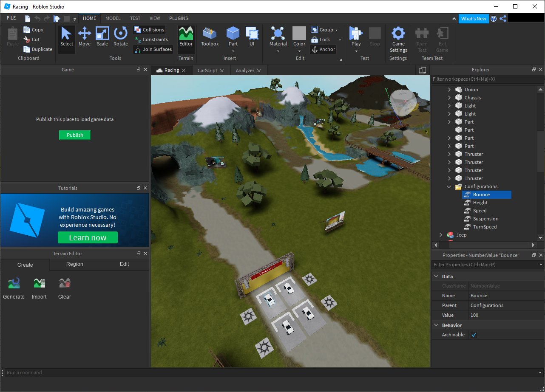Viewport: 545px width, 392px height.
Task: Switch to the CarScript tab
Action: coord(207,71)
